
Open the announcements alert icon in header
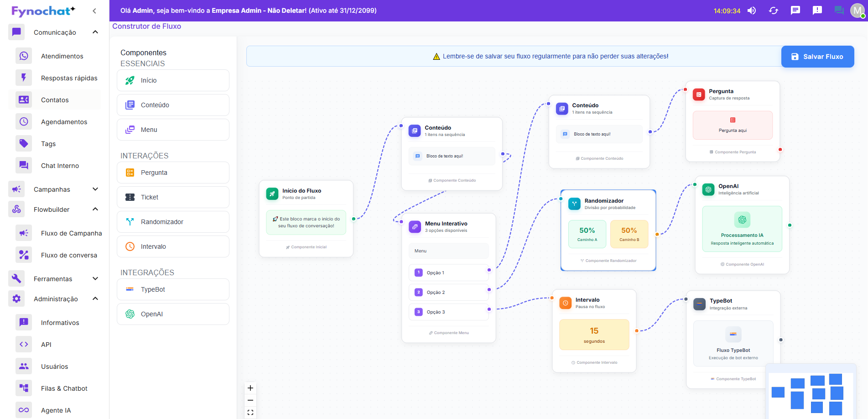(x=817, y=10)
